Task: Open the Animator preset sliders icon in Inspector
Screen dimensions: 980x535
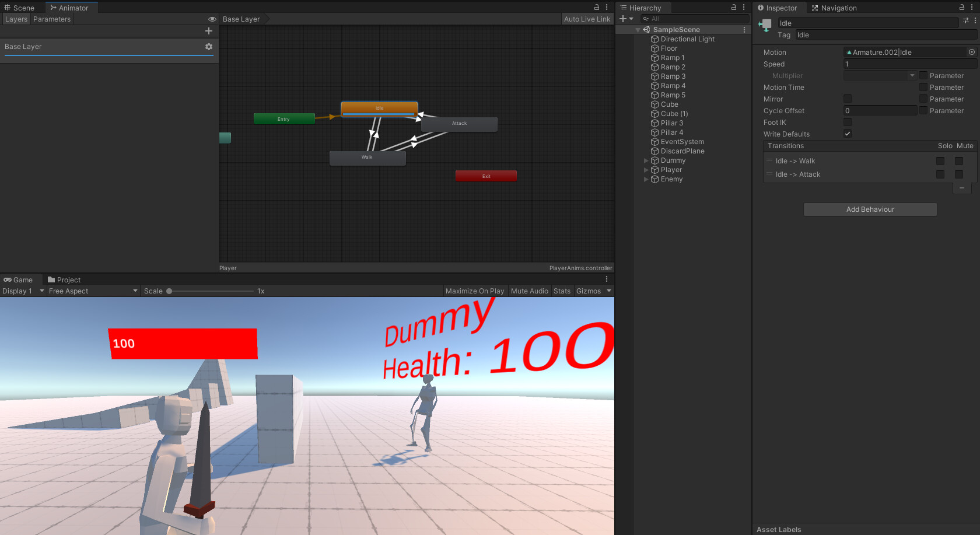Action: [965, 21]
